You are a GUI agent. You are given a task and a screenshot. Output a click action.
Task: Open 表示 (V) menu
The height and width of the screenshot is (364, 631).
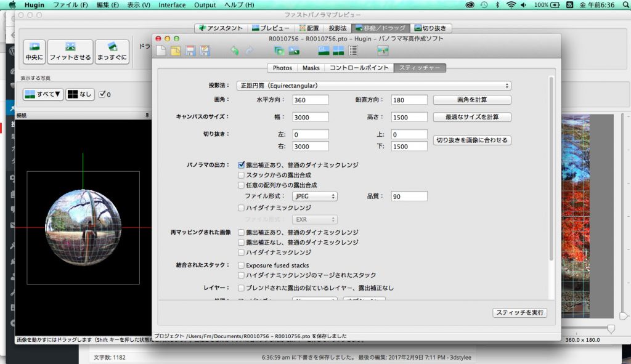pyautogui.click(x=139, y=5)
